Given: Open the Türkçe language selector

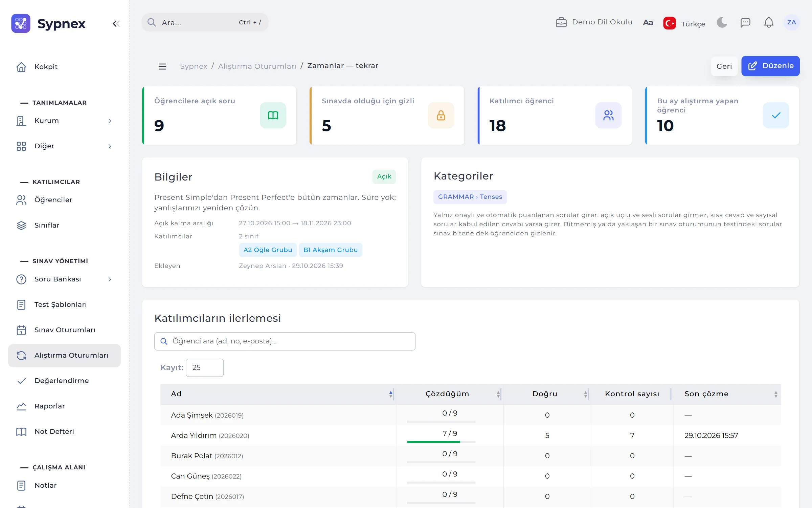Looking at the screenshot, I should tap(684, 23).
